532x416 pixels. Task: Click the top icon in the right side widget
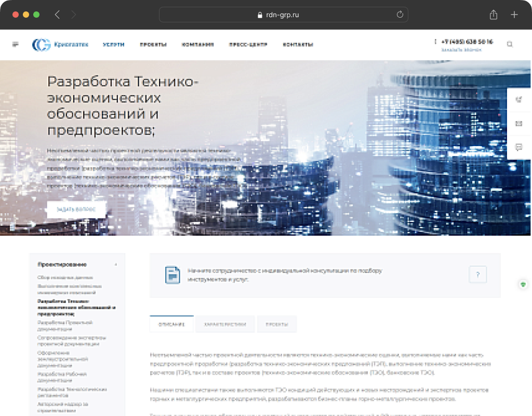point(518,100)
